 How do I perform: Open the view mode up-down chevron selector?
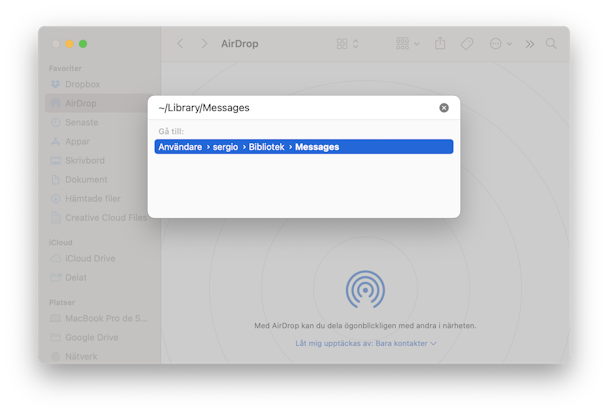pyautogui.click(x=356, y=44)
